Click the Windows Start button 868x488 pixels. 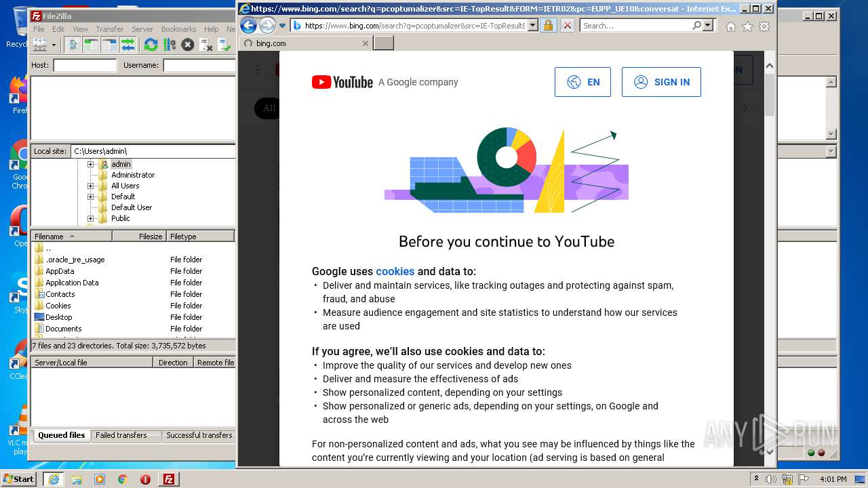tap(19, 479)
